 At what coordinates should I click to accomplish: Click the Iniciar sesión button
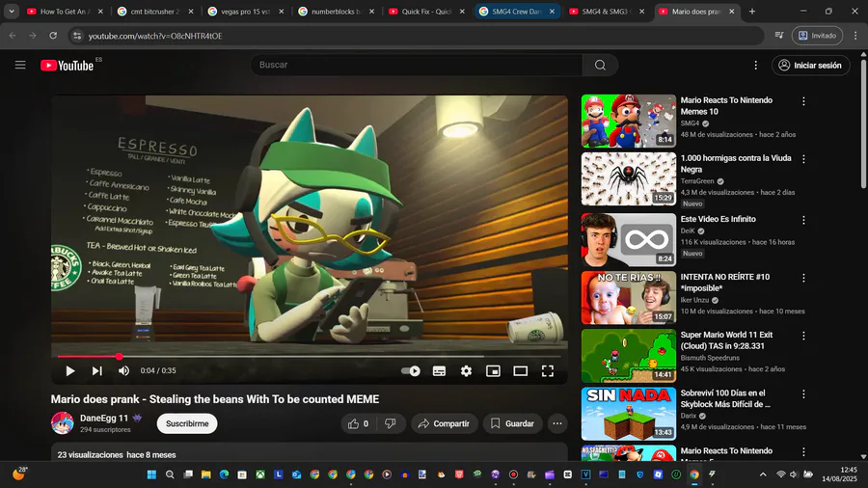(810, 66)
